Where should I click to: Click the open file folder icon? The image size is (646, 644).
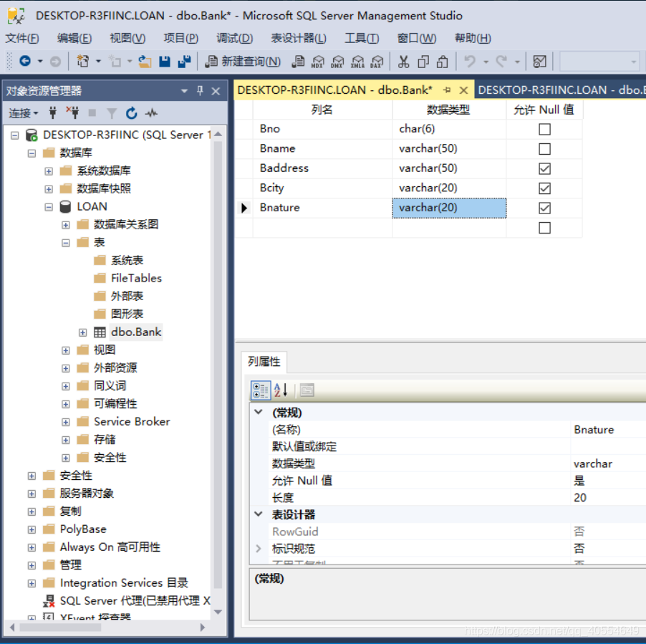[x=145, y=62]
